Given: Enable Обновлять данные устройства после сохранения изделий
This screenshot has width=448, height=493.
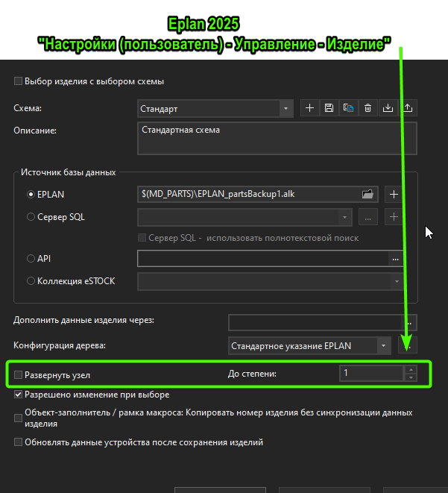Looking at the screenshot, I should pyautogui.click(x=18, y=442).
